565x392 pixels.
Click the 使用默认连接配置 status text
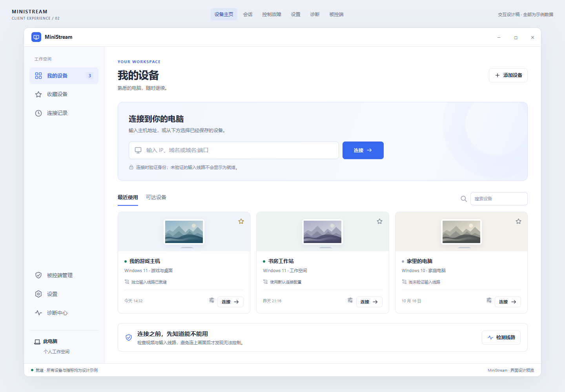pos(286,282)
